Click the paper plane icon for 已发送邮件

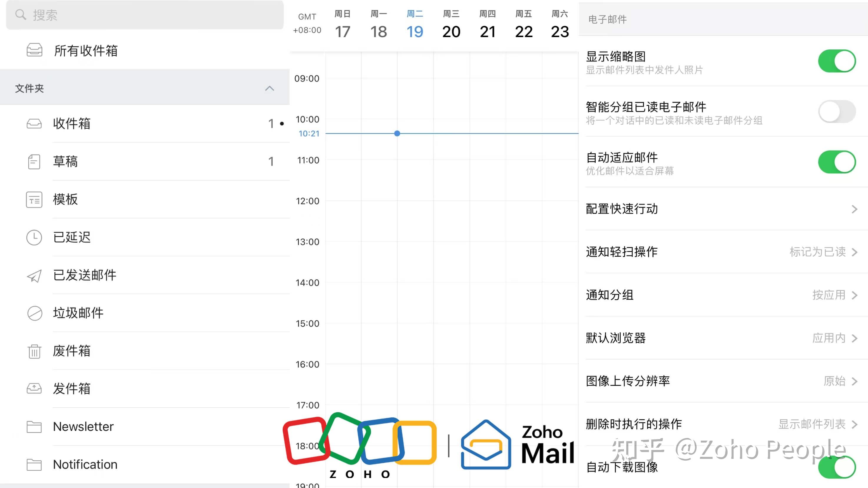34,275
